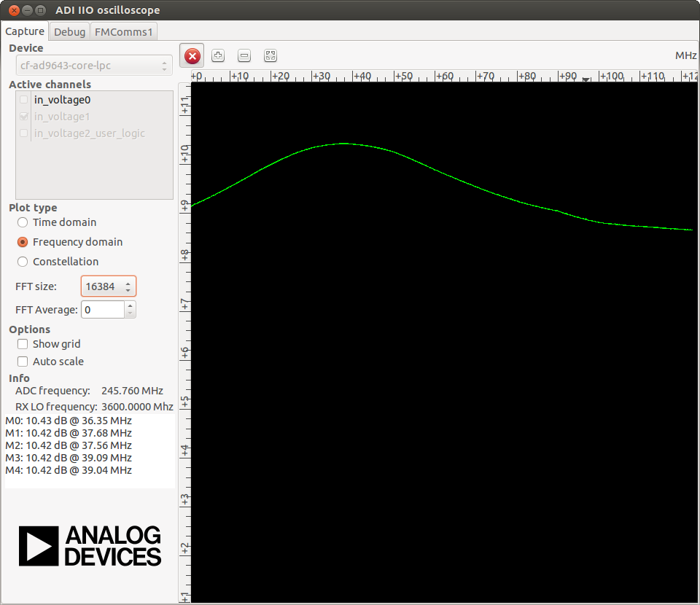
Task: Switch to the FMComms1 tab
Action: tap(124, 31)
